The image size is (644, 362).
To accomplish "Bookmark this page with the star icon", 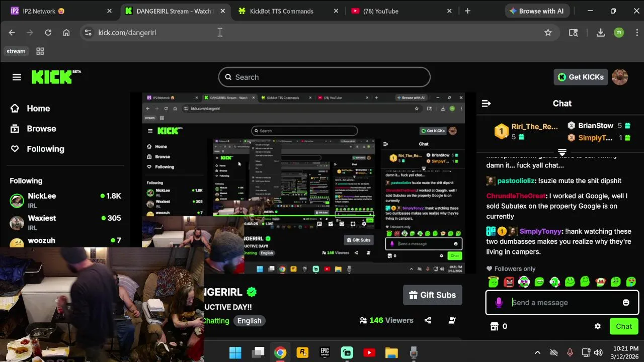I will (548, 32).
